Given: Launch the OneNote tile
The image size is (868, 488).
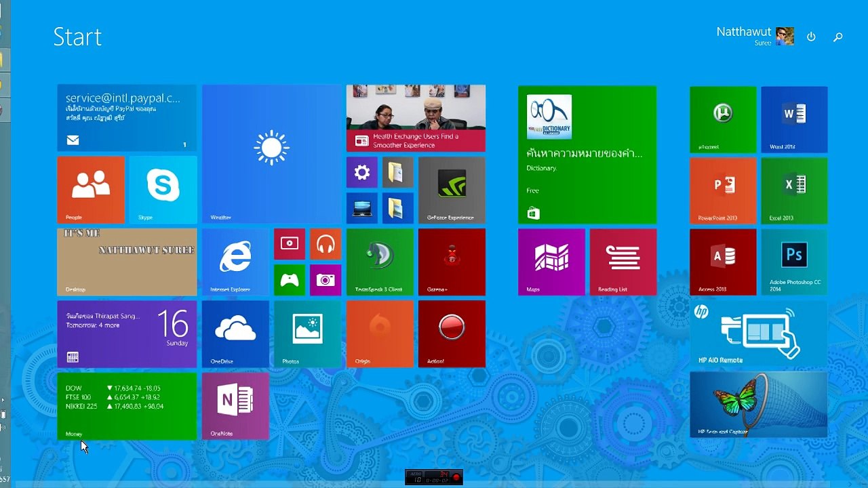Looking at the screenshot, I should point(235,406).
